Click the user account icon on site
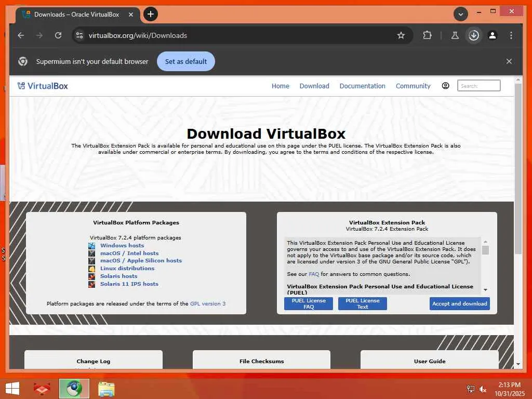Image resolution: width=532 pixels, height=399 pixels. click(x=445, y=86)
